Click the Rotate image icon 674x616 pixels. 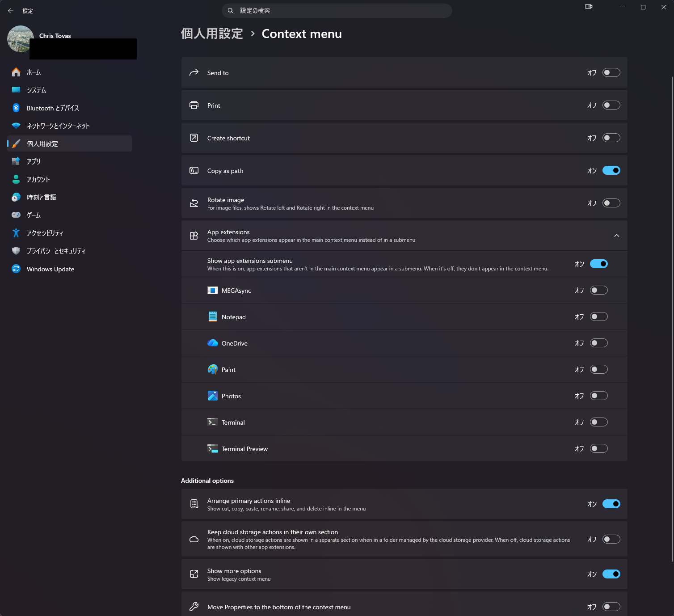[x=194, y=203]
